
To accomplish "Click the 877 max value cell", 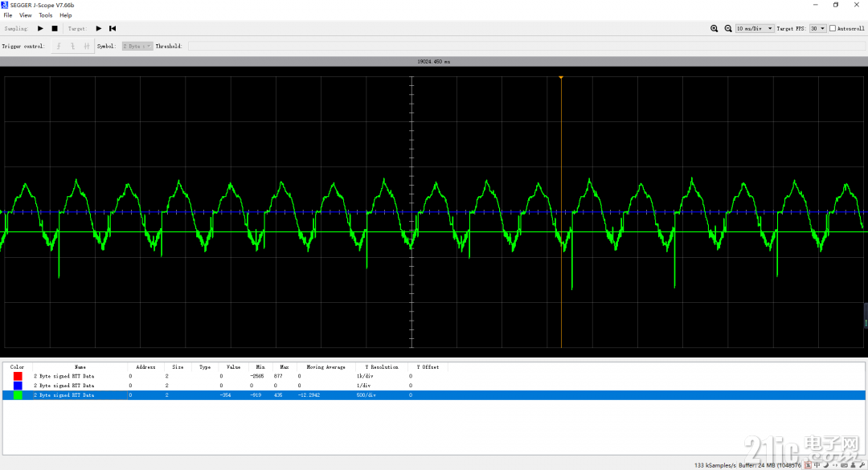I will 278,376.
